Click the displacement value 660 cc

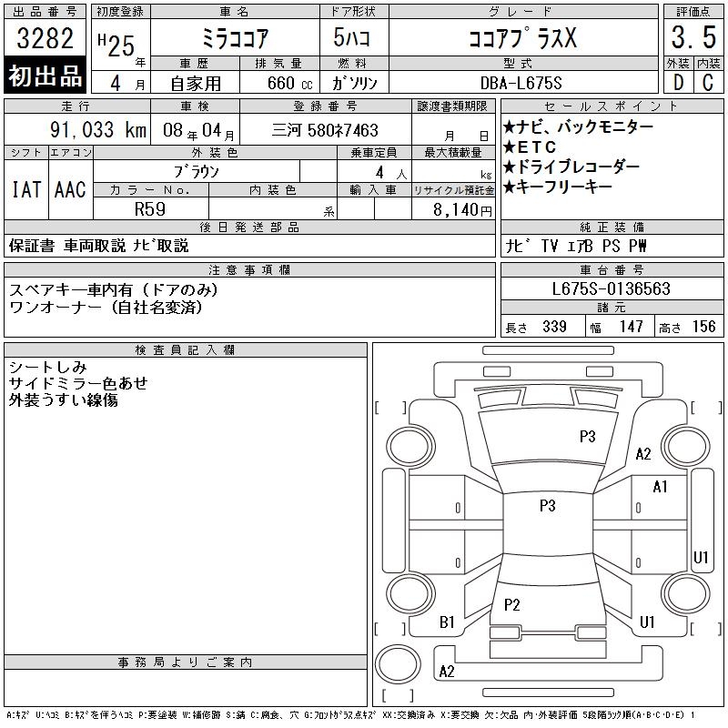289,84
